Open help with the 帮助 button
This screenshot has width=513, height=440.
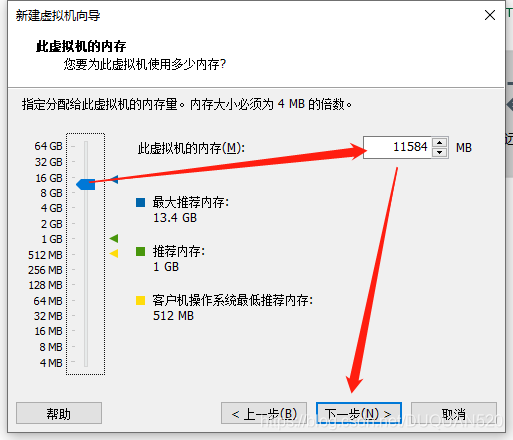(59, 413)
